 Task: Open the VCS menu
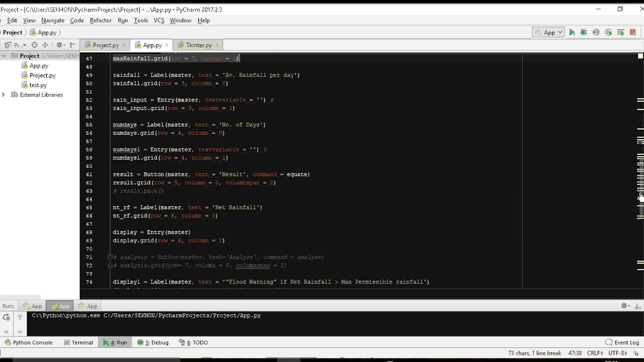[x=159, y=21]
